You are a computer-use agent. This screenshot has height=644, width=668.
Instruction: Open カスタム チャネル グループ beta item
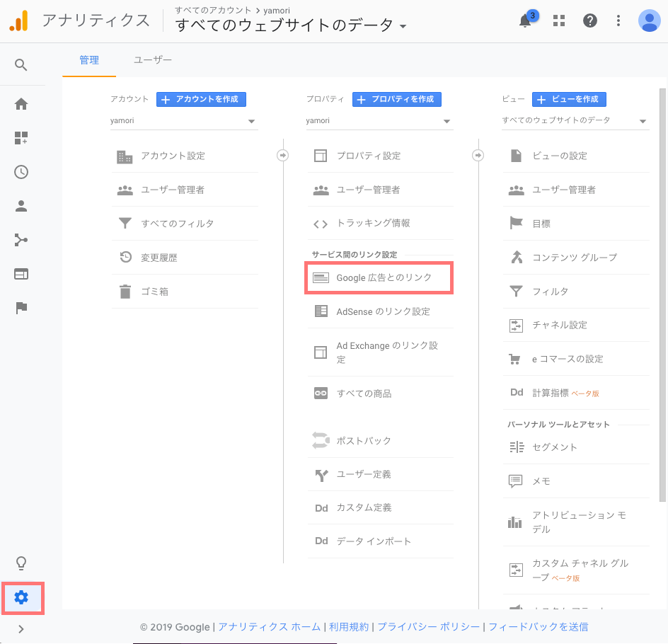(x=576, y=570)
